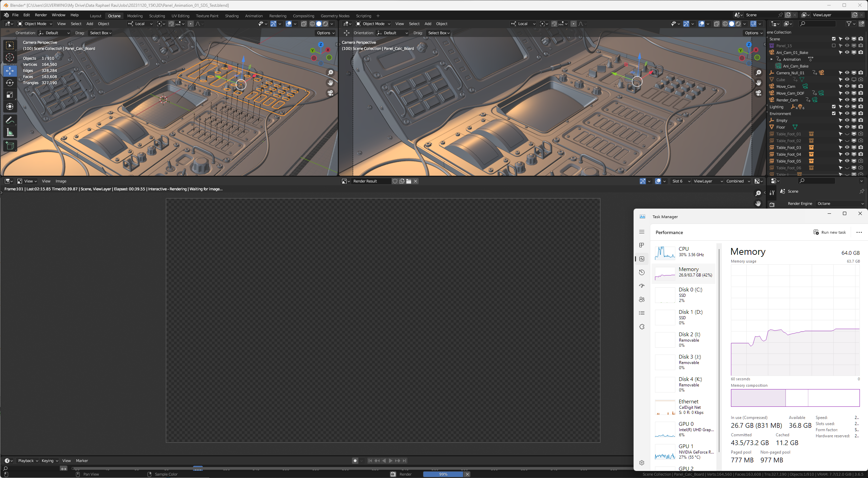Select CPU in Task Manager performance list
Image resolution: width=868 pixels, height=478 pixels.
pyautogui.click(x=683, y=252)
